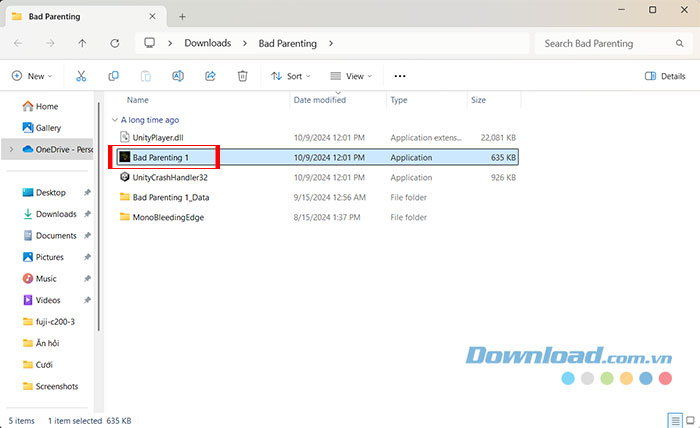Click the New button in toolbar
Viewport: 700px width, 428px height.
31,76
